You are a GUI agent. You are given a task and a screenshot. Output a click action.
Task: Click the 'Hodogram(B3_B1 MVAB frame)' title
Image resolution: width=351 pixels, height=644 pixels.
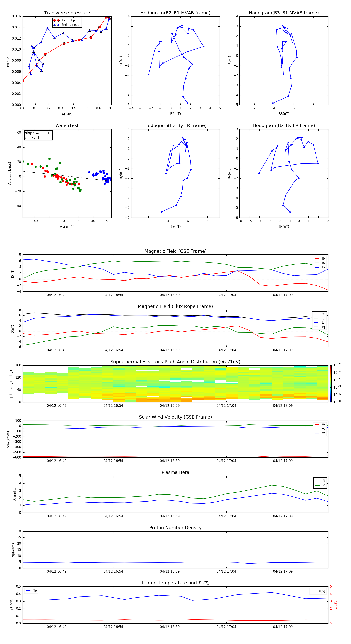point(284,13)
